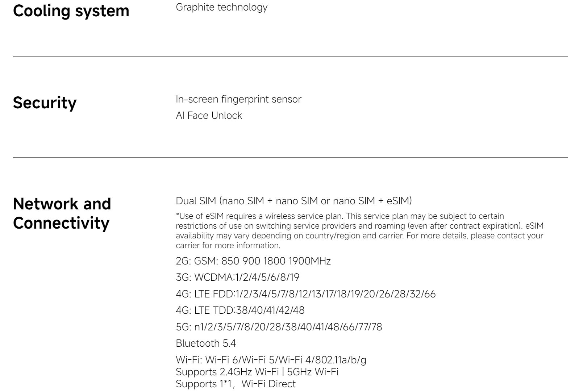Select the In-screen fingerprint sensor line
Image resolution: width=579 pixels, height=392 pixels.
tap(238, 99)
